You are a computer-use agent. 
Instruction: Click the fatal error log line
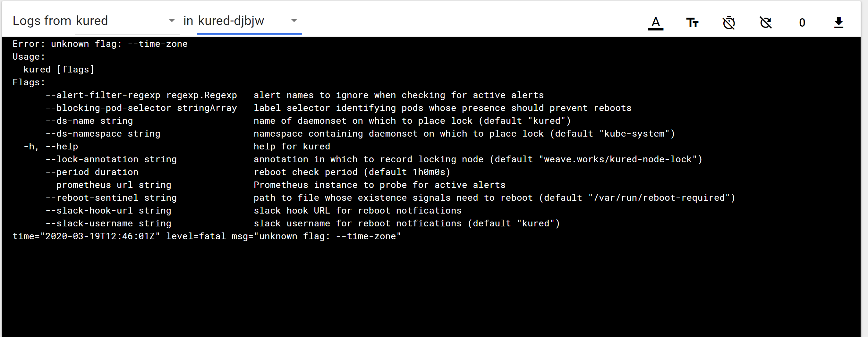point(207,236)
